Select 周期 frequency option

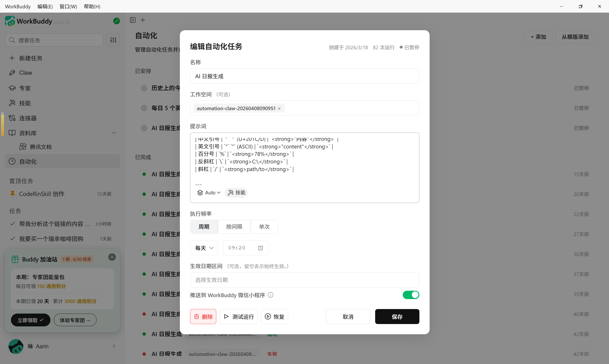204,227
